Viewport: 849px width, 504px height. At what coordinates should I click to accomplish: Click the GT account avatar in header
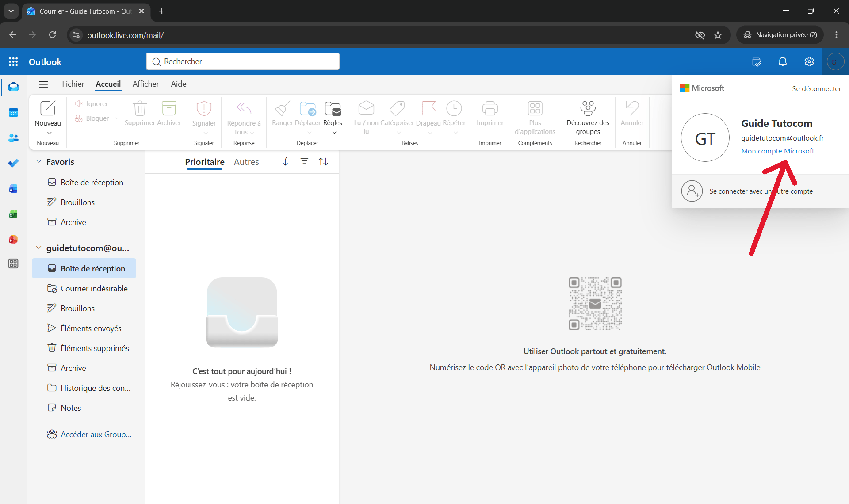point(835,62)
